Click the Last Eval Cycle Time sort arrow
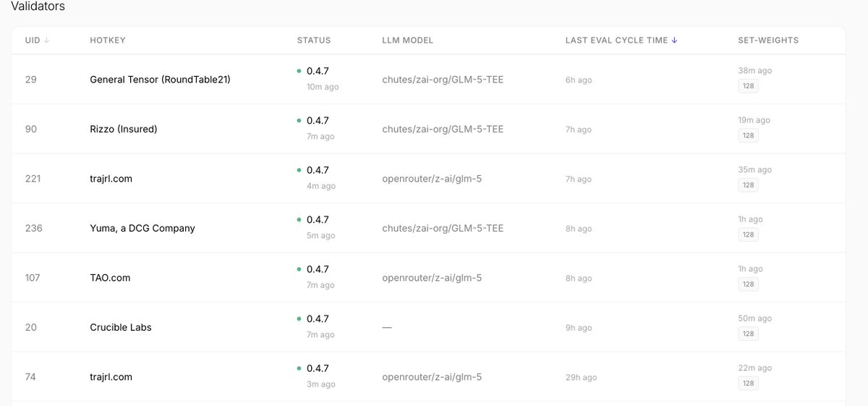Image resolution: width=868 pixels, height=406 pixels. 674,41
